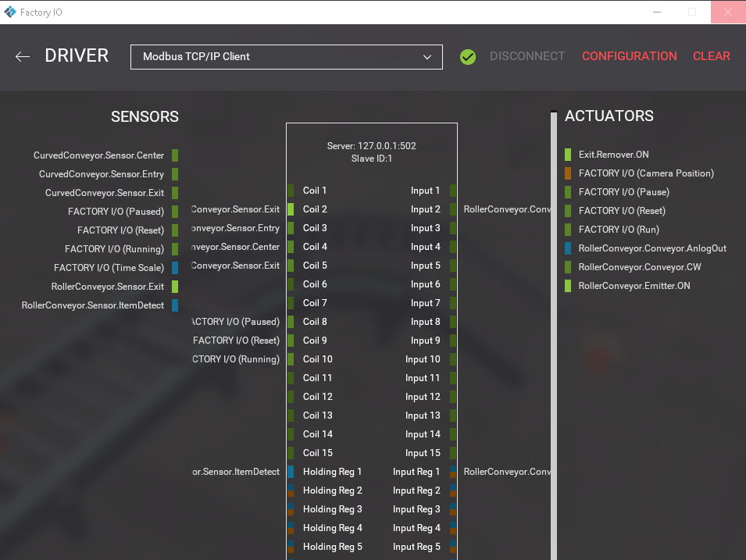
Task: Click the FACTORY I/O (Paused) tag at Coil 8
Action: [x=235, y=322]
